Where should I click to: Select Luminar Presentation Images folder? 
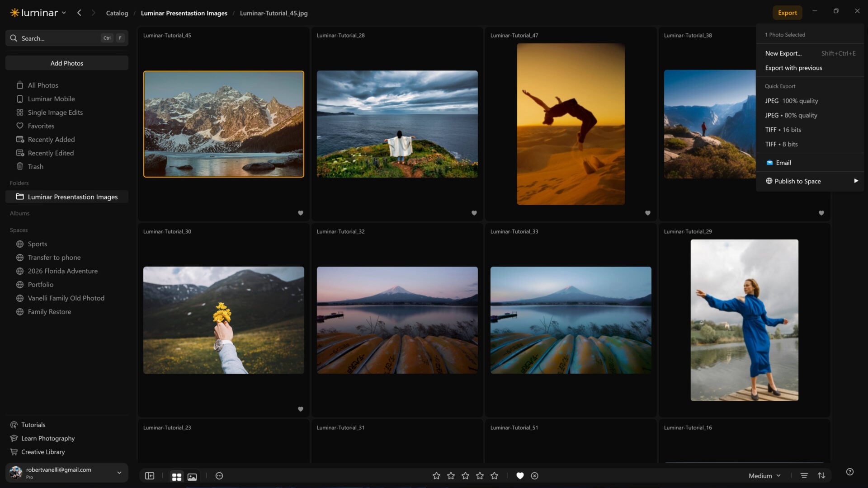point(67,197)
